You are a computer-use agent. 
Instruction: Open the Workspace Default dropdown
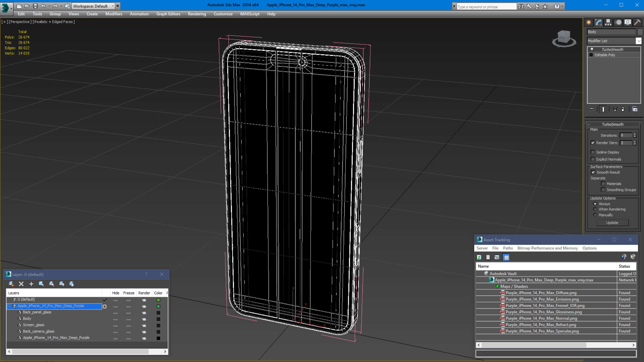click(93, 6)
